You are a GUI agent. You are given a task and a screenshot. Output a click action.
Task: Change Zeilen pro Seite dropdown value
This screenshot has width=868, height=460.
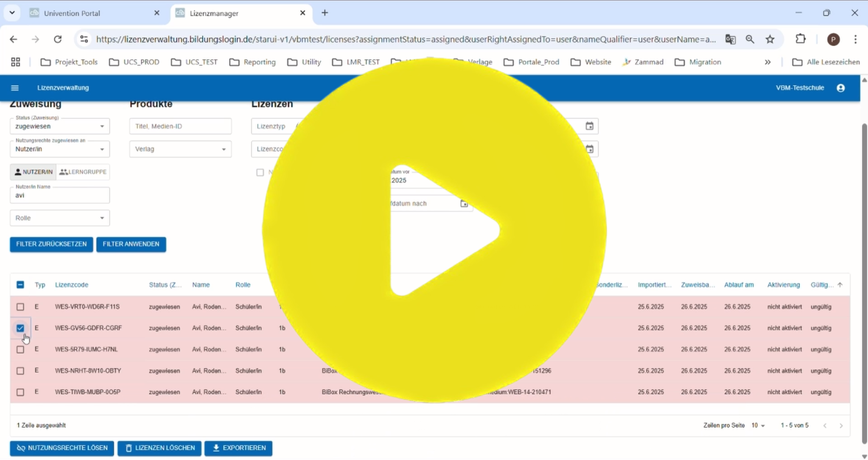coord(758,425)
